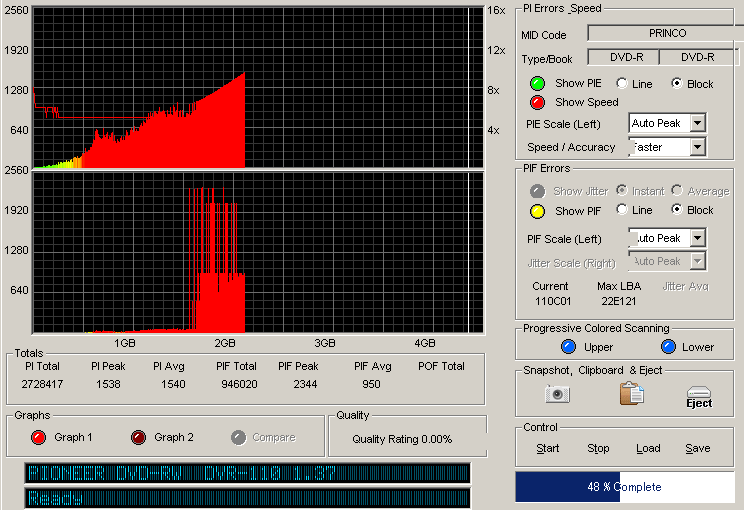This screenshot has width=744, height=510.
Task: Select the Average jitter option
Action: (x=677, y=190)
